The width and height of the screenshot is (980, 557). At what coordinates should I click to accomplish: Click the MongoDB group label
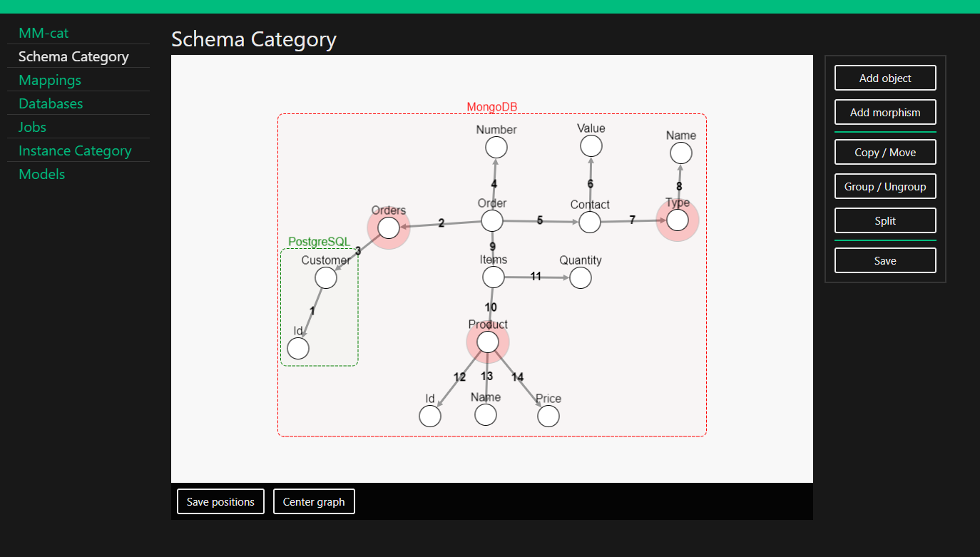492,107
